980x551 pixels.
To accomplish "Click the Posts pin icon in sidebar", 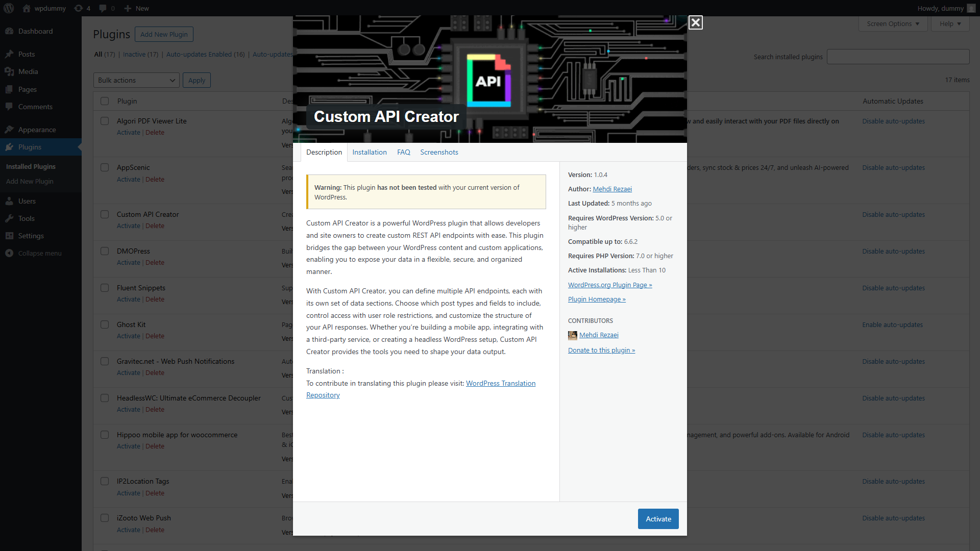I will click(x=9, y=54).
